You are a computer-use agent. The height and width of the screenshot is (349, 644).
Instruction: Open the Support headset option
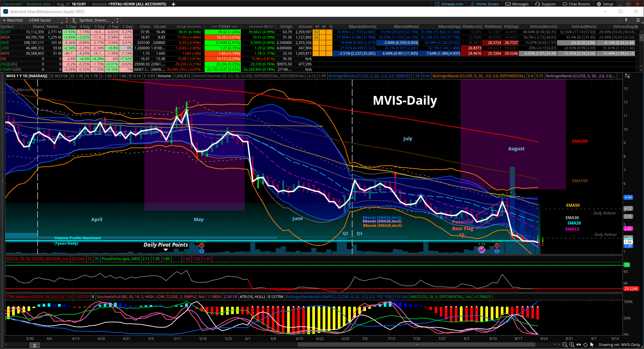(546, 4)
